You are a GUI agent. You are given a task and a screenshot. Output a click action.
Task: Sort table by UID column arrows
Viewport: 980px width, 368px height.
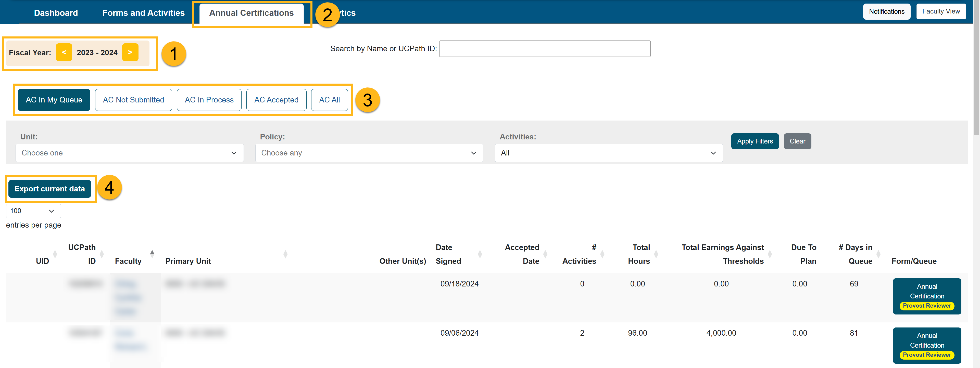tap(55, 254)
